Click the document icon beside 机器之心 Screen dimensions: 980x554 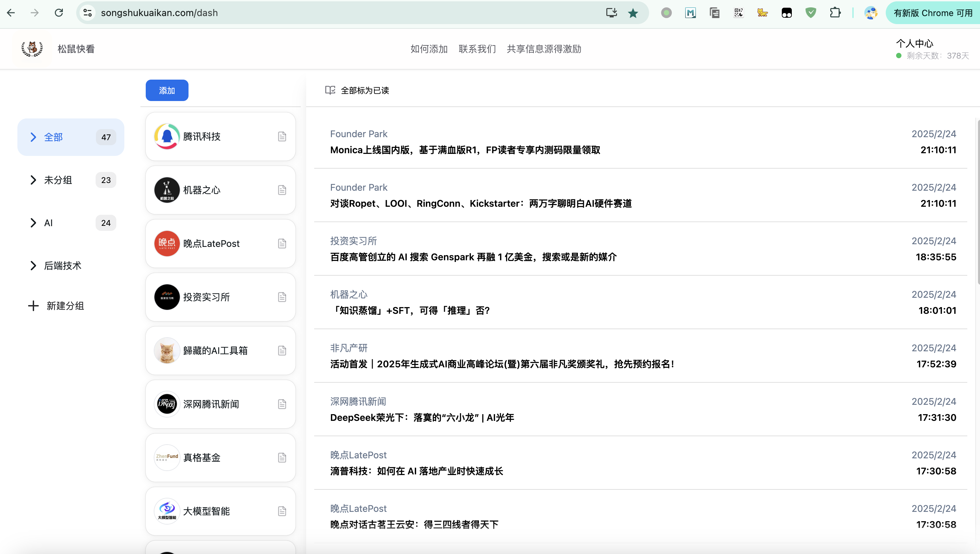[x=282, y=190]
